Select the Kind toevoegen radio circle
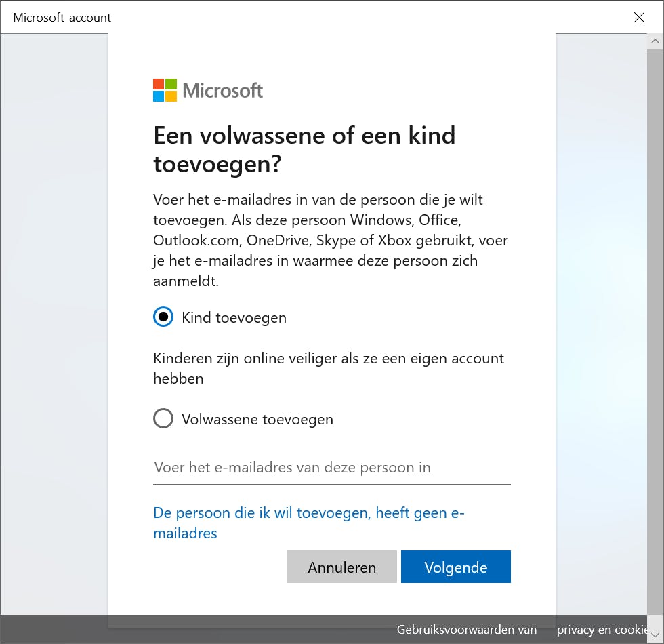 163,317
